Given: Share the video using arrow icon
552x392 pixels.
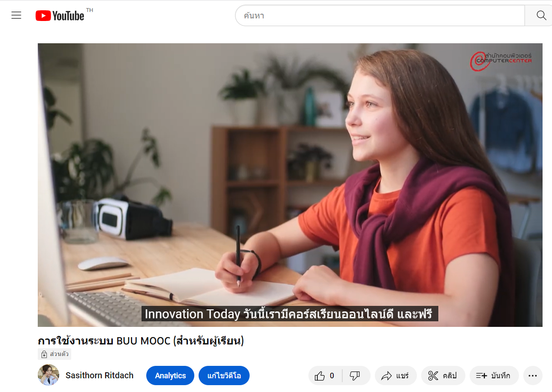Looking at the screenshot, I should [x=395, y=376].
